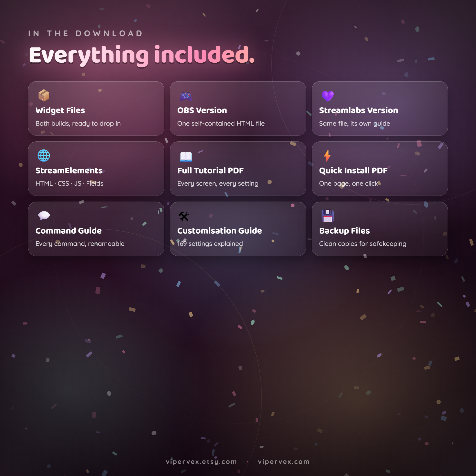Click the lightning bolt icon on Quick Install PDF

point(328,156)
